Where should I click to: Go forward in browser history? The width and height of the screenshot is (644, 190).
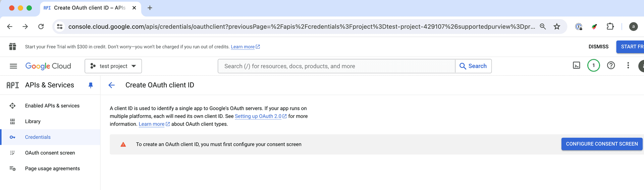click(x=25, y=27)
